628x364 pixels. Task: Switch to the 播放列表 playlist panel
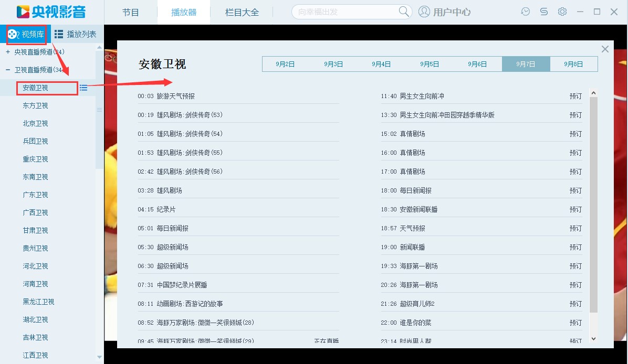click(x=77, y=34)
